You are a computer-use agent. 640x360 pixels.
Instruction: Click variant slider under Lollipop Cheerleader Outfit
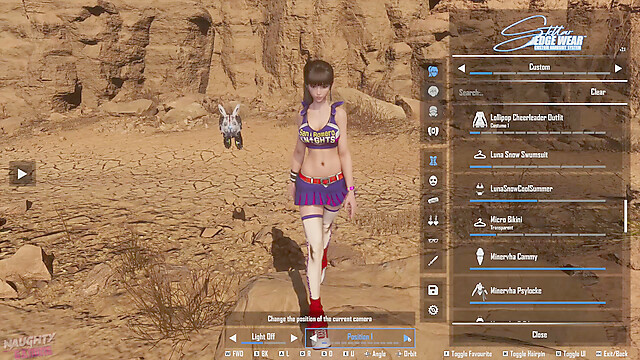point(538,133)
